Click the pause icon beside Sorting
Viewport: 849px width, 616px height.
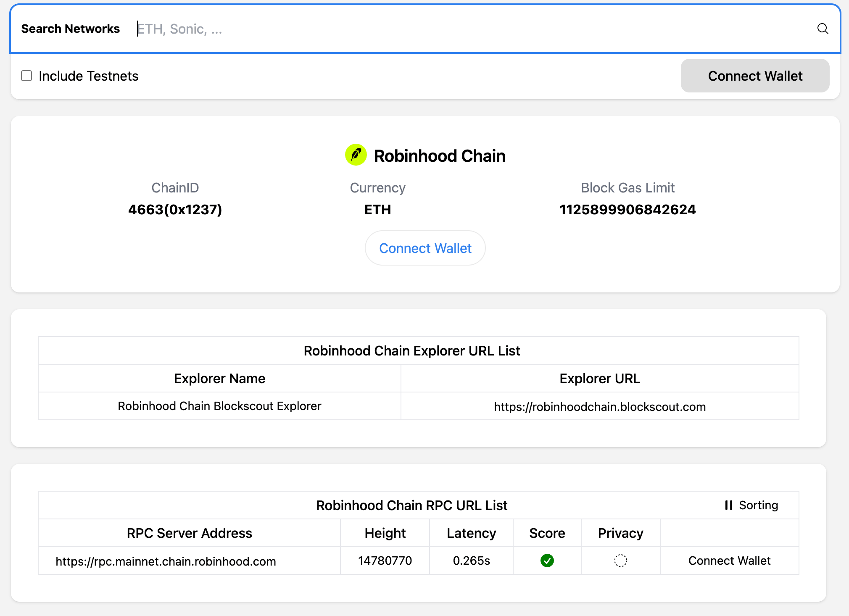[728, 505]
